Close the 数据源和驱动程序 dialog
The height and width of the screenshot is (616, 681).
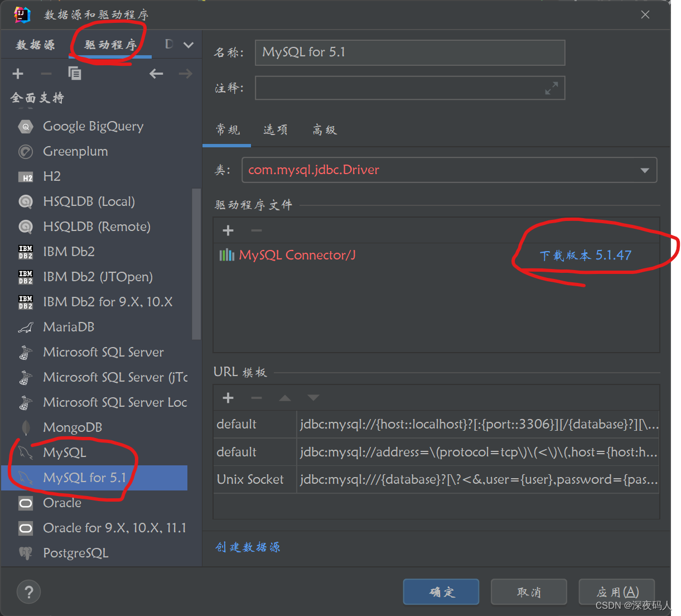[x=645, y=15]
